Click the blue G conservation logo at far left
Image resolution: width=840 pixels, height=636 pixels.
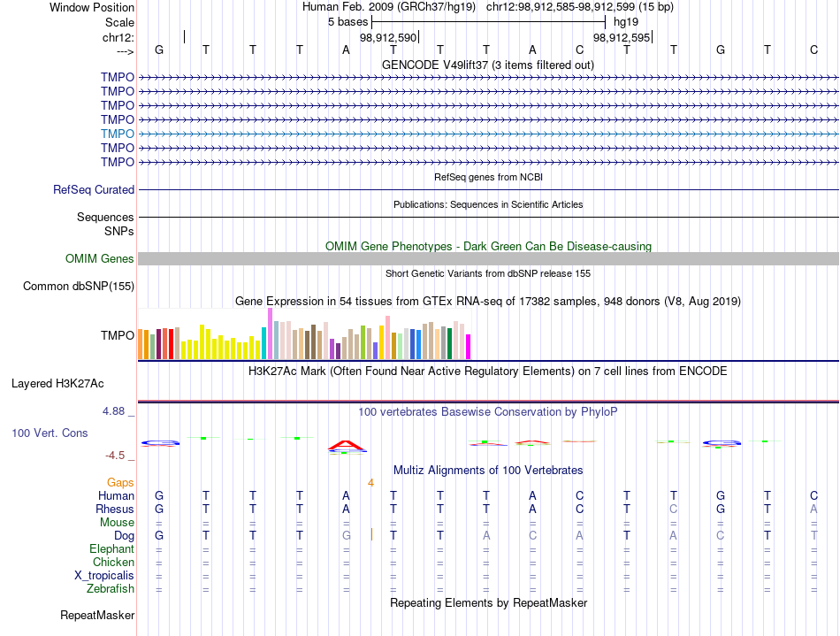(160, 443)
